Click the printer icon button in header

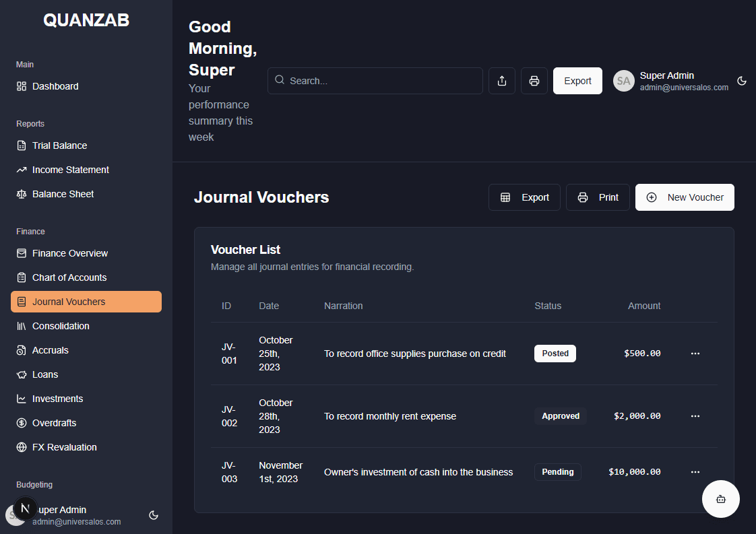coord(534,81)
